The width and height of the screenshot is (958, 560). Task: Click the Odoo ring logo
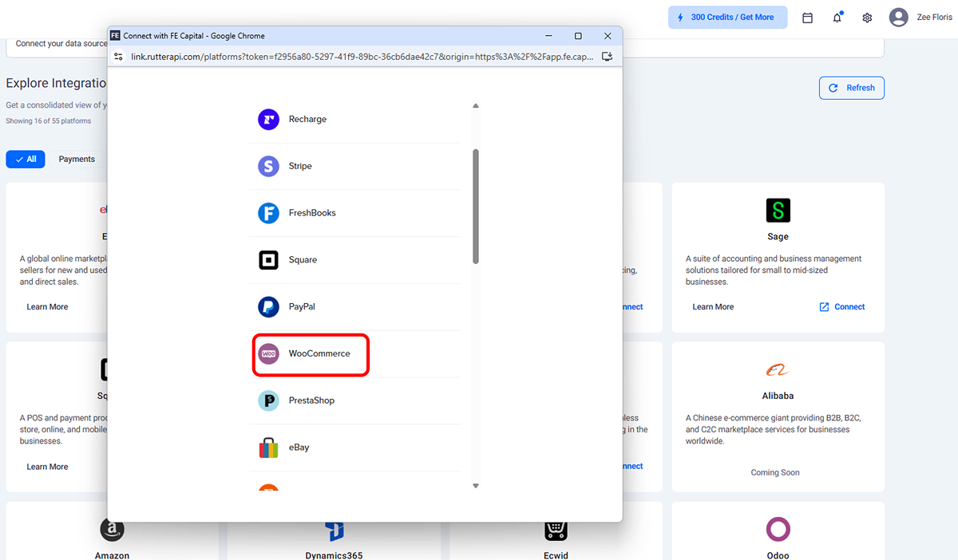point(778,530)
